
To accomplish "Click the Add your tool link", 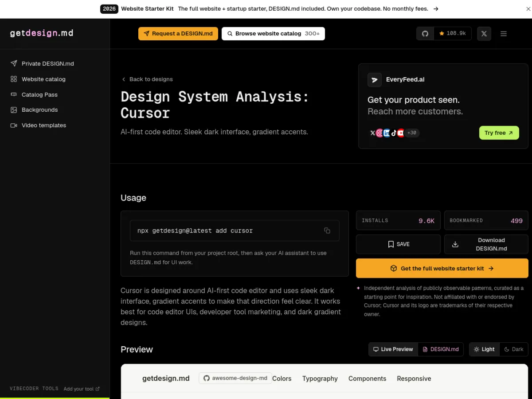I will point(82,389).
